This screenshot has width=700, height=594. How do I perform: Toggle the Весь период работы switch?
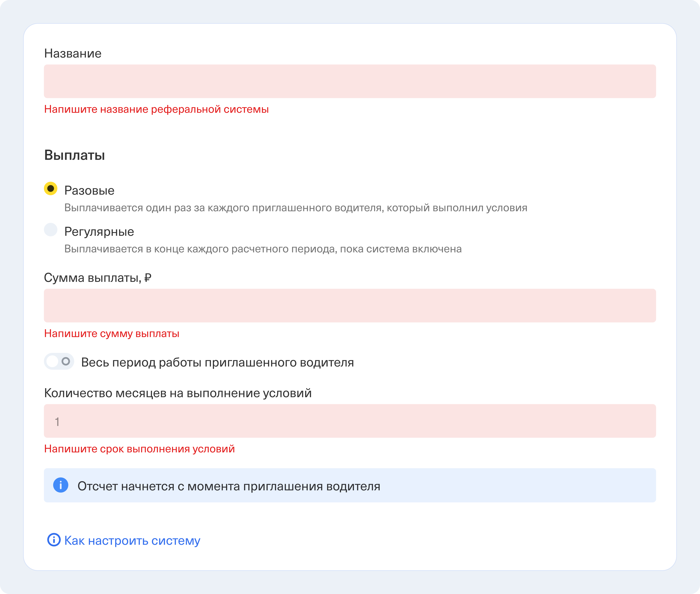tap(59, 361)
